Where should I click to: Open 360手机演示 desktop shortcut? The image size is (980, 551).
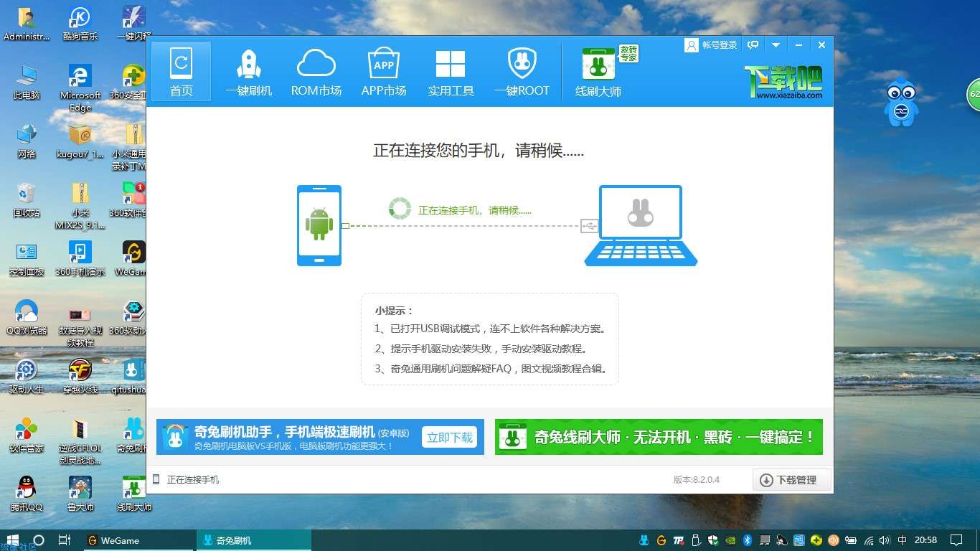[80, 258]
